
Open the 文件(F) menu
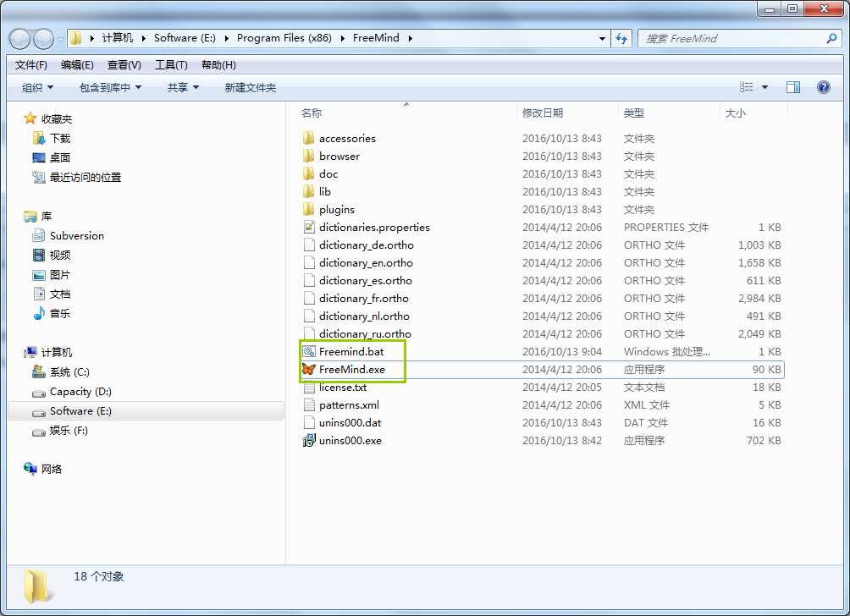[x=30, y=65]
